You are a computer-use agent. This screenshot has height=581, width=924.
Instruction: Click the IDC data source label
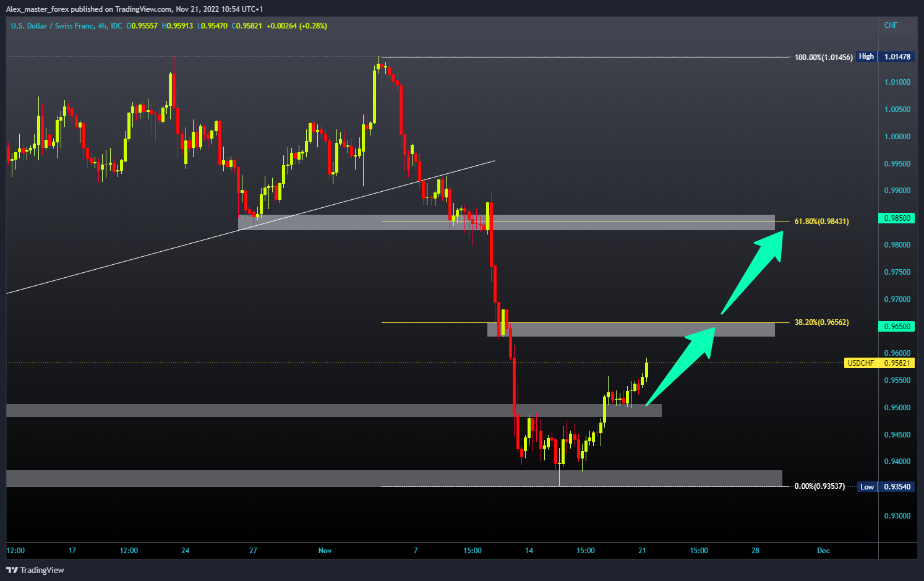[116, 26]
